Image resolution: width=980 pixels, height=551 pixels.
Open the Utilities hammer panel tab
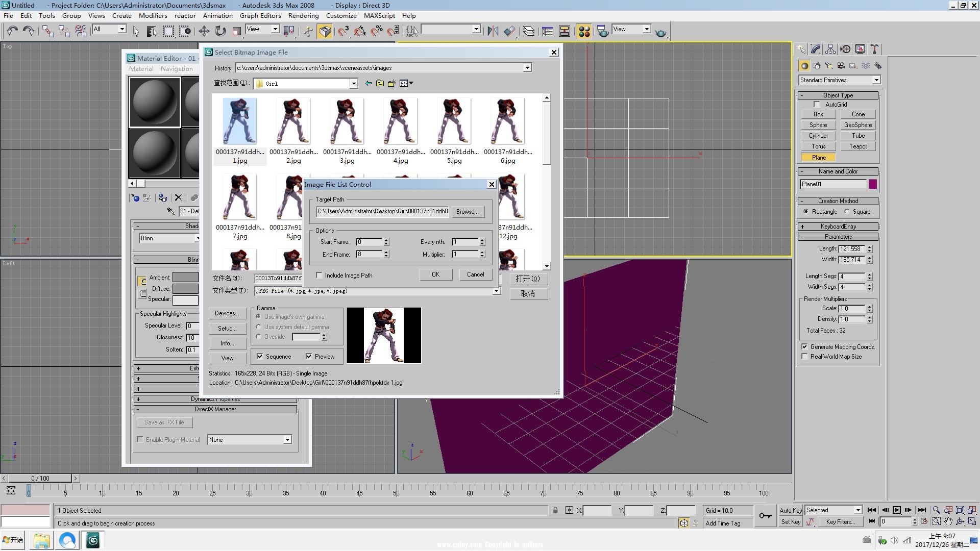(874, 49)
